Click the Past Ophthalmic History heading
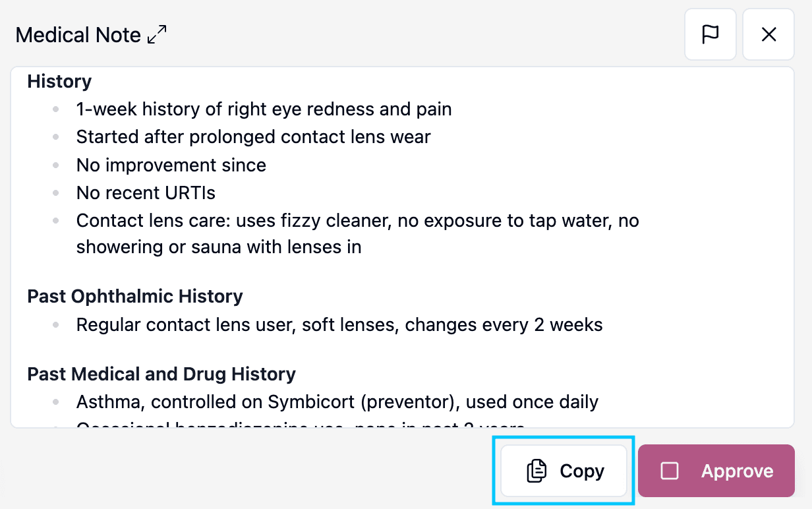The image size is (812, 509). click(x=135, y=297)
